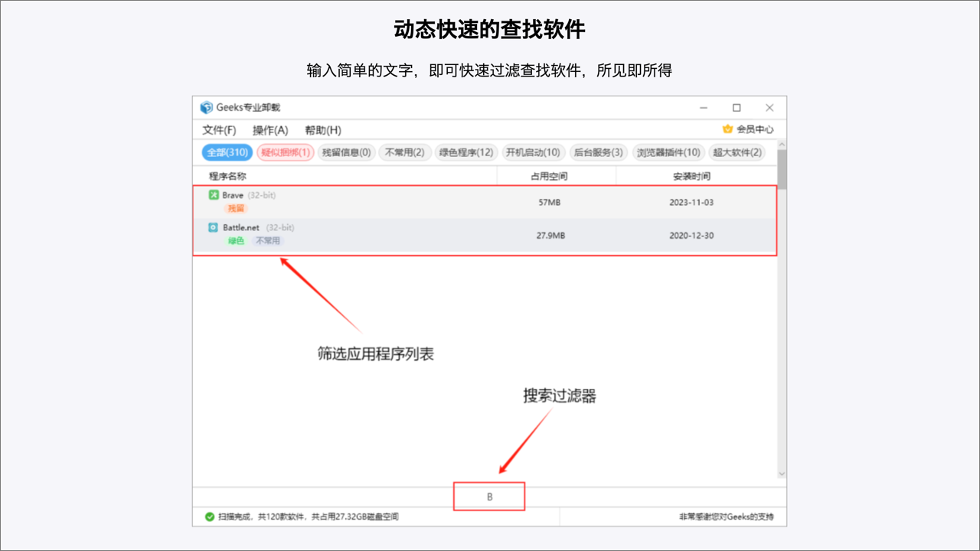The height and width of the screenshot is (551, 980).
Task: Click the Brave program icon
Action: pos(214,195)
